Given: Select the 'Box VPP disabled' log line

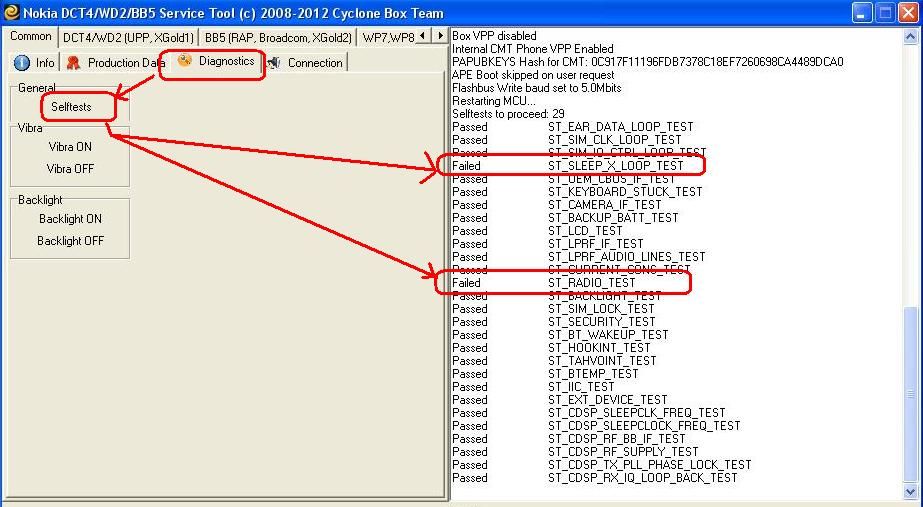Looking at the screenshot, I should (494, 36).
